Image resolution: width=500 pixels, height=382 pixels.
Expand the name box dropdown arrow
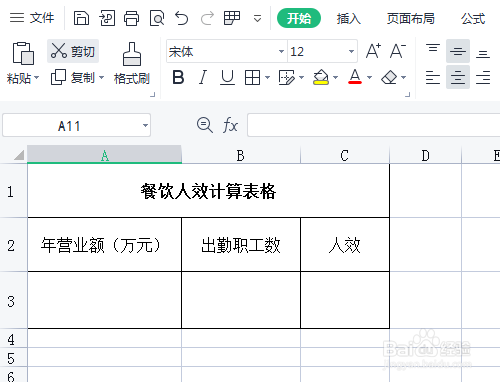tap(145, 125)
